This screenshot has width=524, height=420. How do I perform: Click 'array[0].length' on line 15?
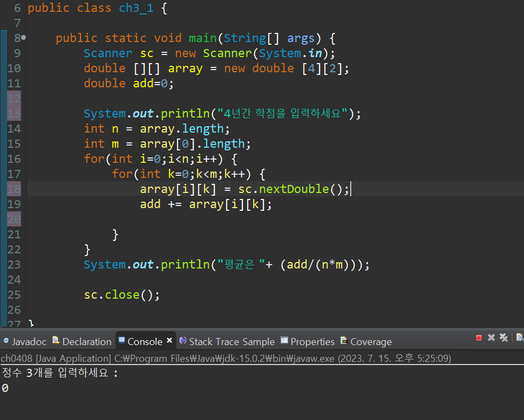pyautogui.click(x=192, y=144)
